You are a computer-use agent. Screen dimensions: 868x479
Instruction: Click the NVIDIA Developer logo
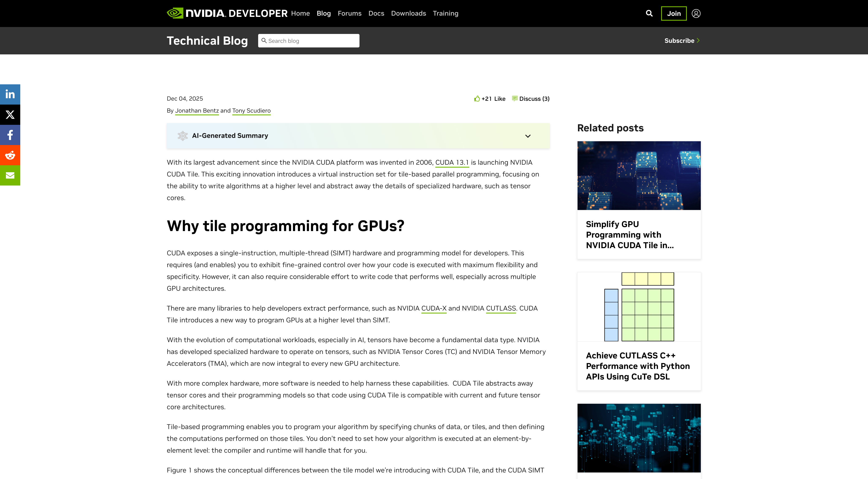pos(227,13)
